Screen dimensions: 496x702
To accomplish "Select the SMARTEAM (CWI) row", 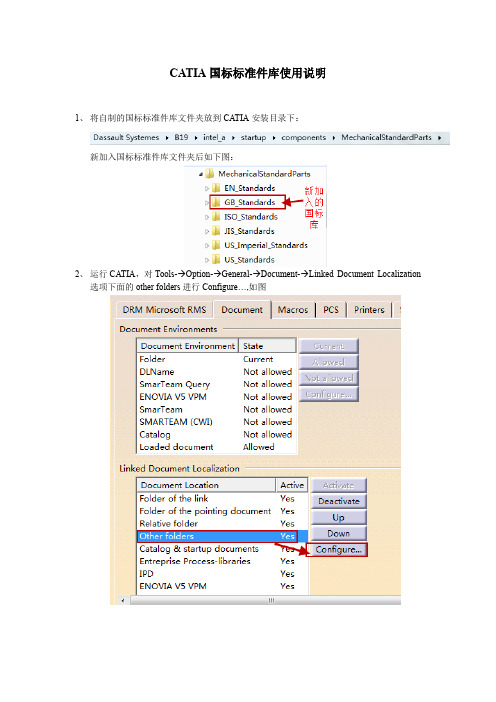I will pyautogui.click(x=216, y=422).
